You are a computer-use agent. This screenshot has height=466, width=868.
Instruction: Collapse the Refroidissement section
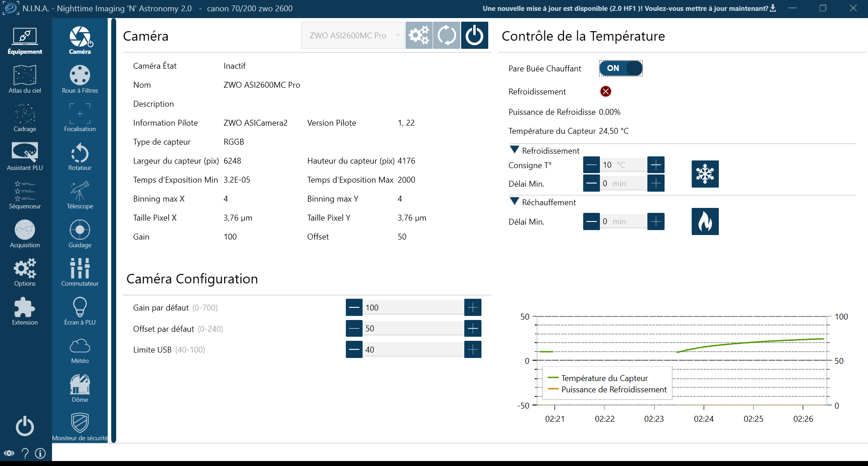(514, 150)
